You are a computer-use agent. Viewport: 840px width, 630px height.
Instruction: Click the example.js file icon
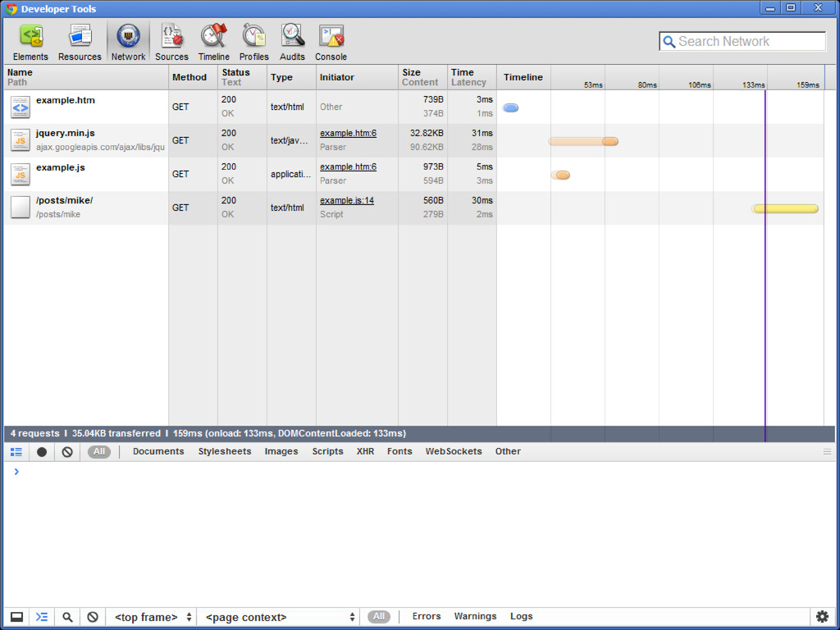[x=21, y=174]
